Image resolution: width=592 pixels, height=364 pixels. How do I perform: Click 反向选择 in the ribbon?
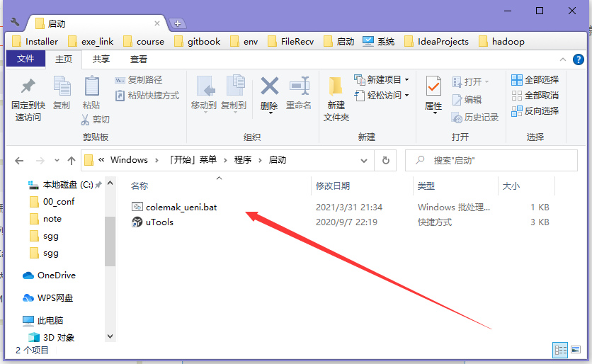click(x=535, y=111)
